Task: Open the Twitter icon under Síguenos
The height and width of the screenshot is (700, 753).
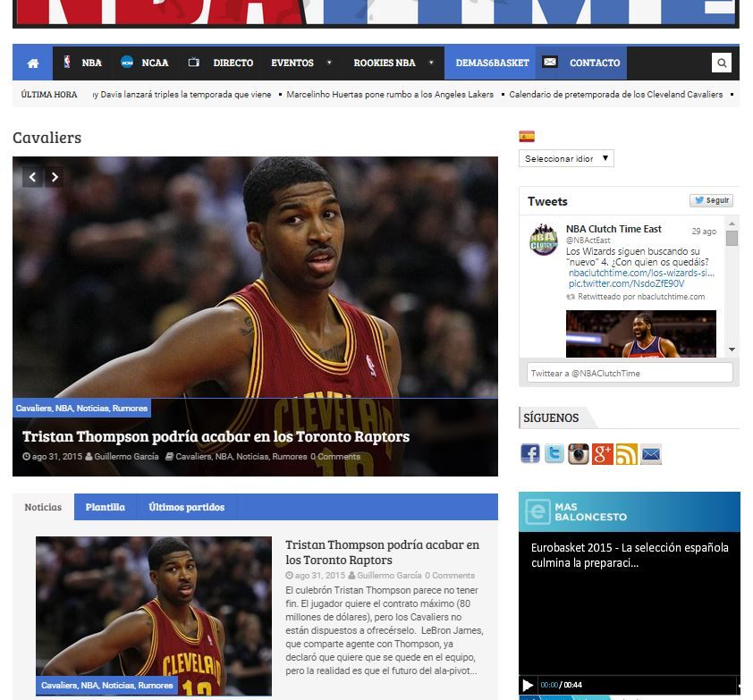Action: (554, 454)
